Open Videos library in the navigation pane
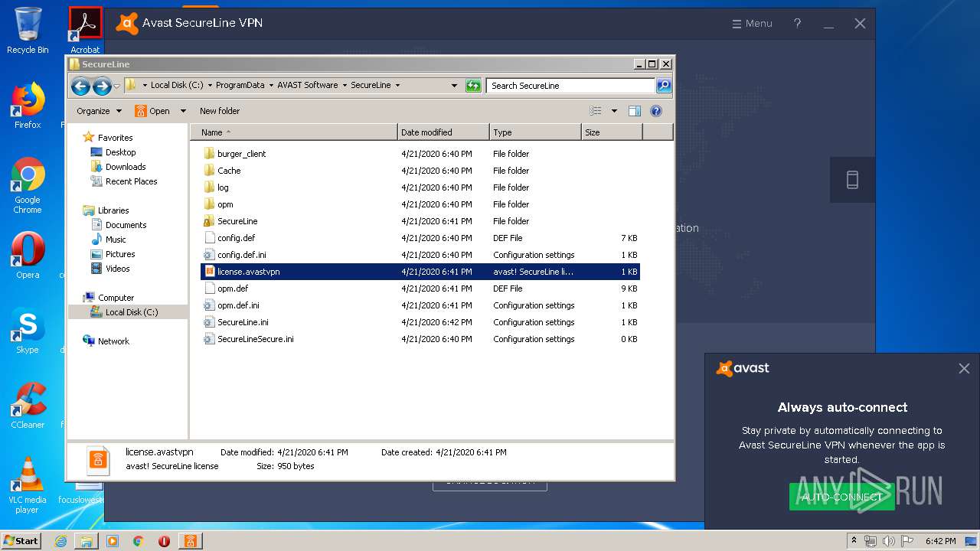 pos(110,269)
